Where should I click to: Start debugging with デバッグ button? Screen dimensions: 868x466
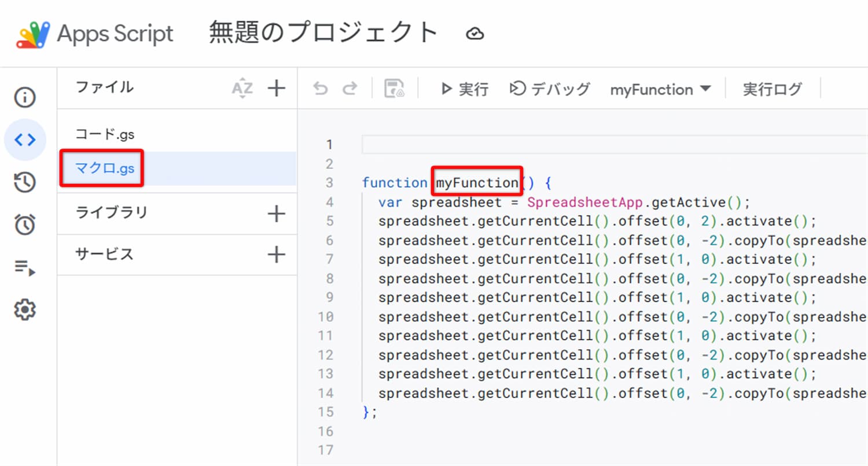click(x=550, y=89)
